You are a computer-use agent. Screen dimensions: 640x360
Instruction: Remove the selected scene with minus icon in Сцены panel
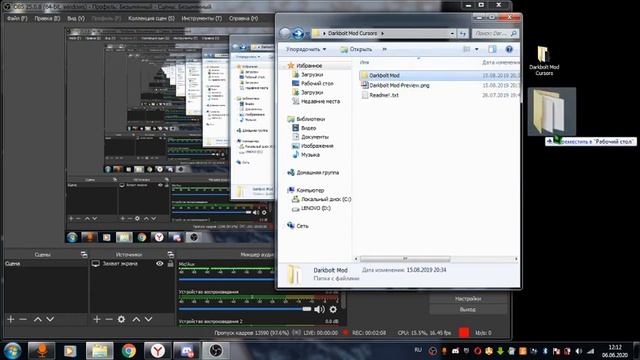[23, 319]
